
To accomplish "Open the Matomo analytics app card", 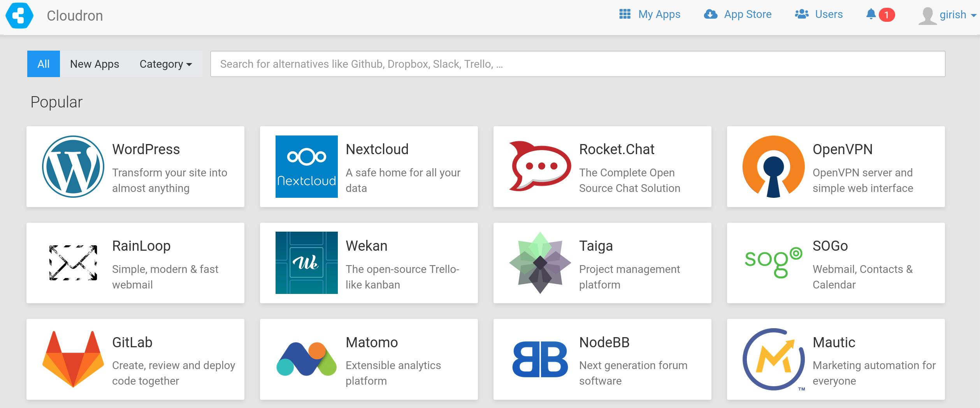I will [369, 359].
